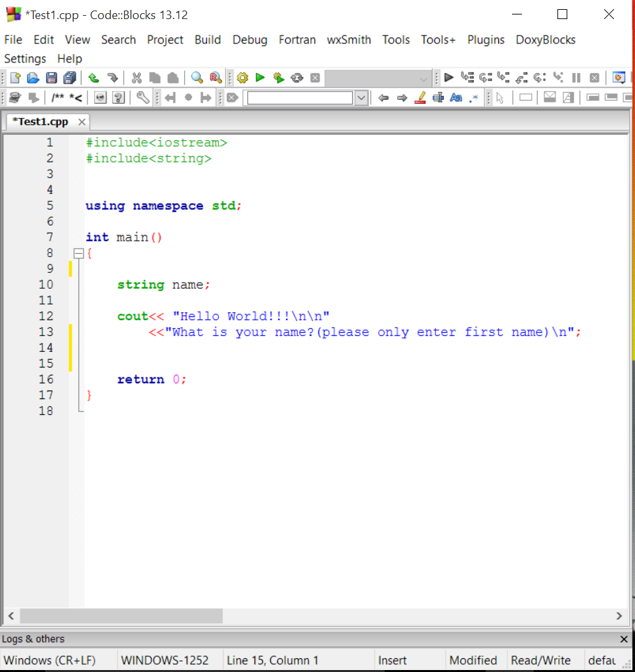635x672 pixels.
Task: Open the Build menu
Action: coord(208,40)
